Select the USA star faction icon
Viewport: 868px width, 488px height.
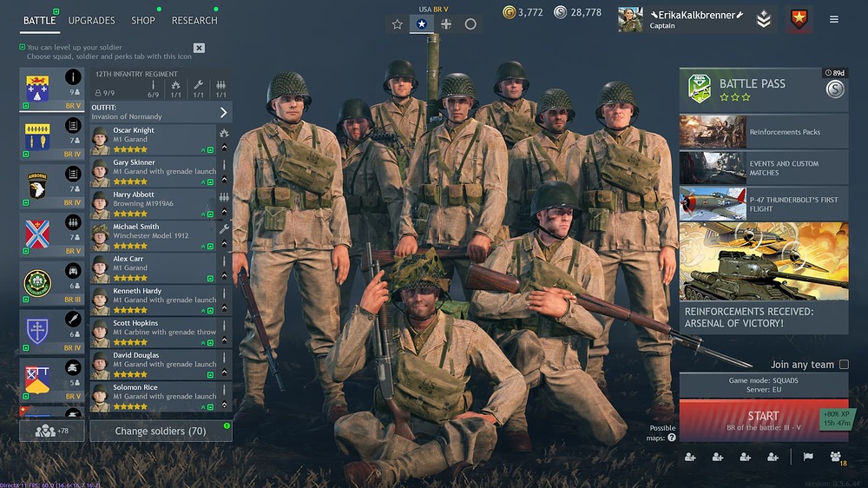click(x=421, y=23)
